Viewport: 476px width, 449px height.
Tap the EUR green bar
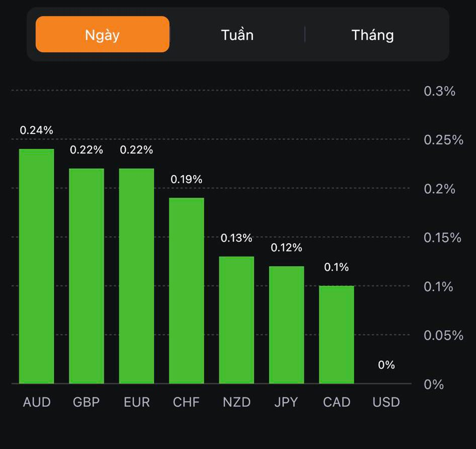click(136, 276)
